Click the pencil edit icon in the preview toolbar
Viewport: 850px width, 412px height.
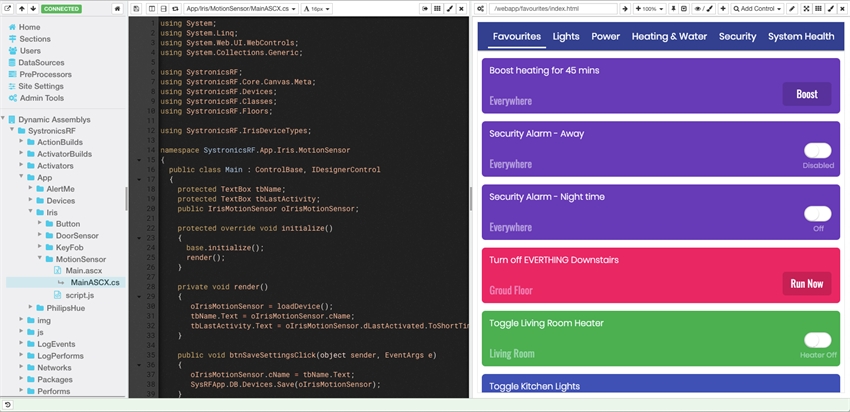pyautogui.click(x=791, y=8)
